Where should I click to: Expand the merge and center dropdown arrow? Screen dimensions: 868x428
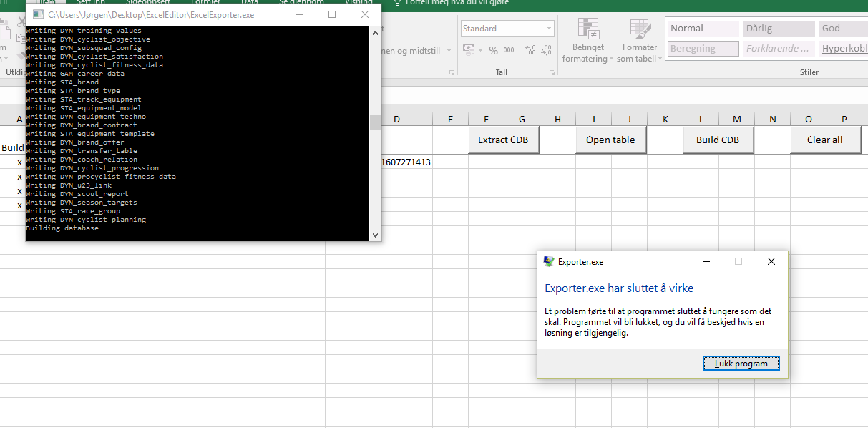[x=449, y=51]
